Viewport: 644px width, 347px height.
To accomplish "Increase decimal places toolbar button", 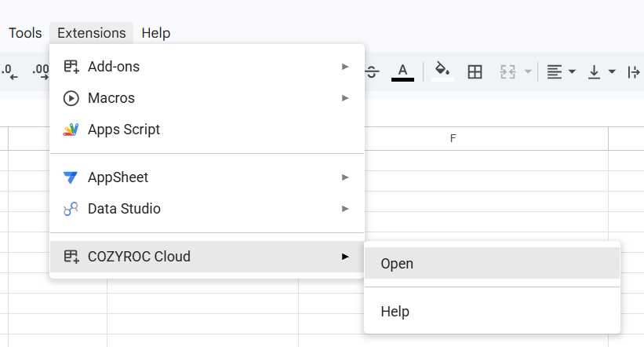I will (40, 72).
